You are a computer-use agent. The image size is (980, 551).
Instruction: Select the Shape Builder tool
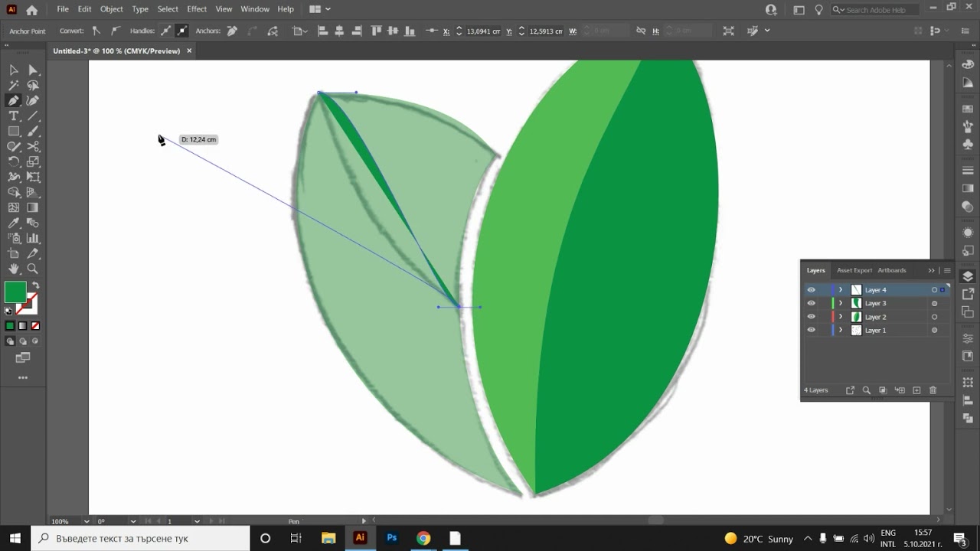pos(14,192)
